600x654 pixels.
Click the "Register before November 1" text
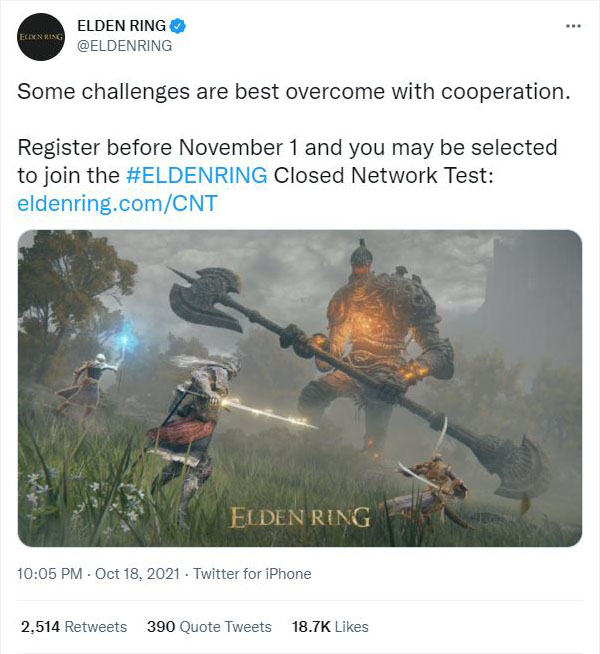tap(158, 148)
